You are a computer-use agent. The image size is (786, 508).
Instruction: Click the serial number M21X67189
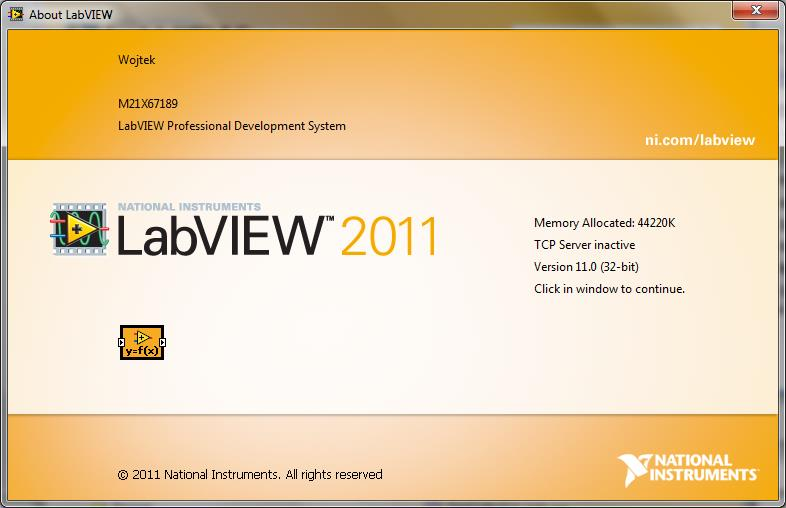pos(148,103)
